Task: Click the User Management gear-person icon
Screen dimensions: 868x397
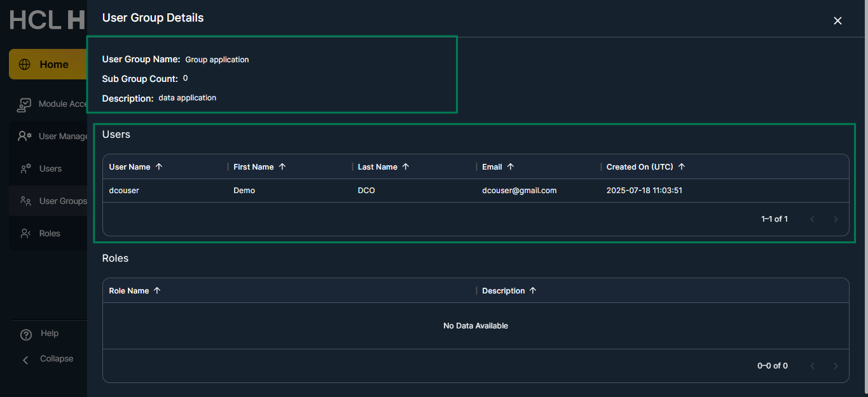Action: click(25, 136)
